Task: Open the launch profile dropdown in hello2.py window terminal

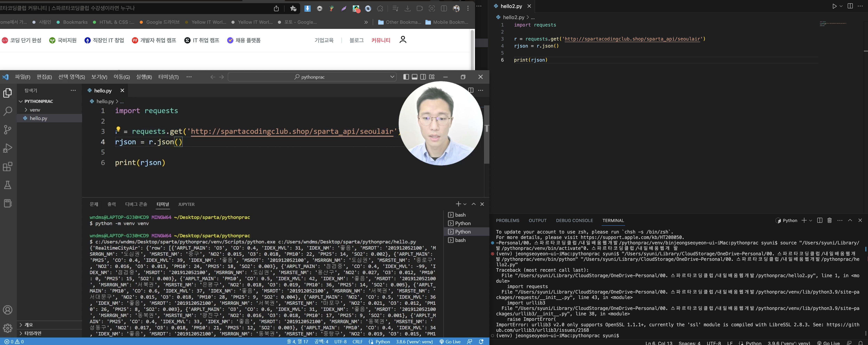Action: tap(811, 220)
